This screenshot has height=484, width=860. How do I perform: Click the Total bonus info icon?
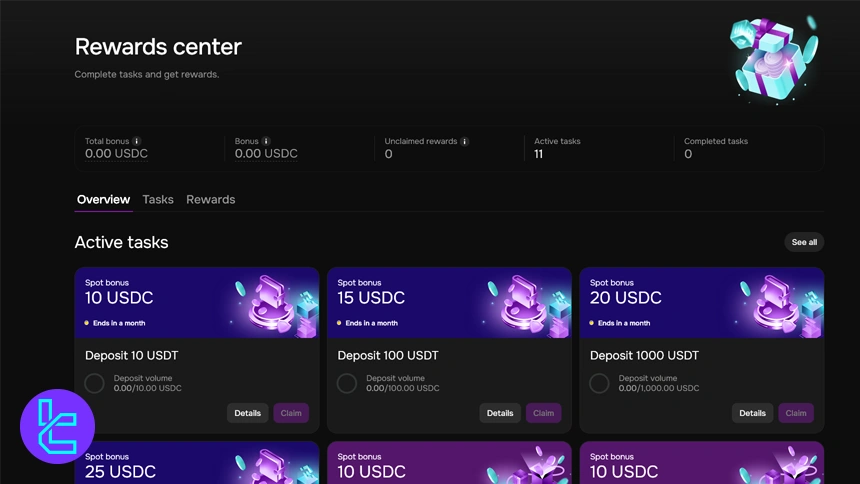(137, 142)
